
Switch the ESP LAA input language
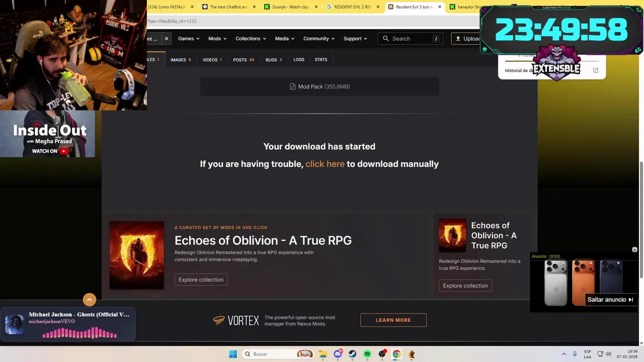point(588,354)
